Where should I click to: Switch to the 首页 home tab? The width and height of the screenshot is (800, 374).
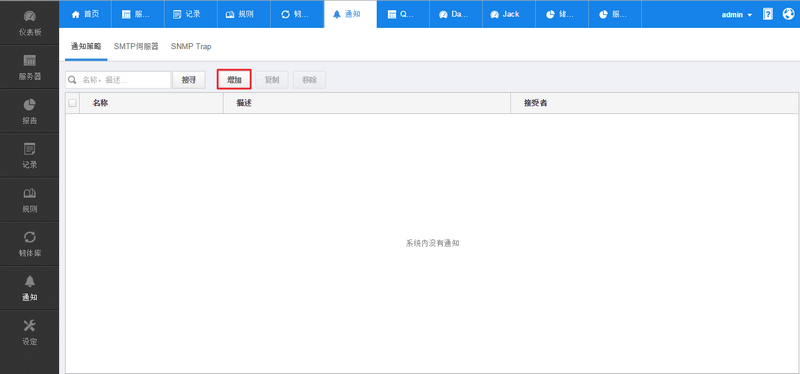tap(85, 14)
